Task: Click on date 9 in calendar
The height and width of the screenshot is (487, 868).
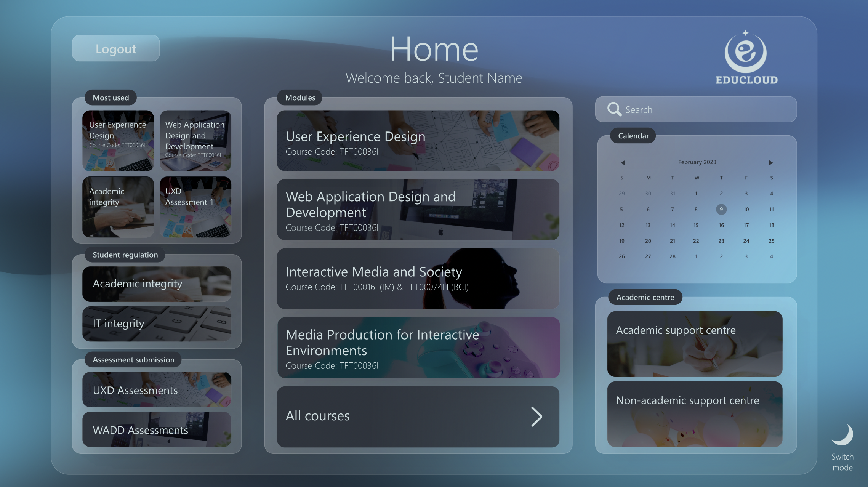Action: tap(721, 209)
